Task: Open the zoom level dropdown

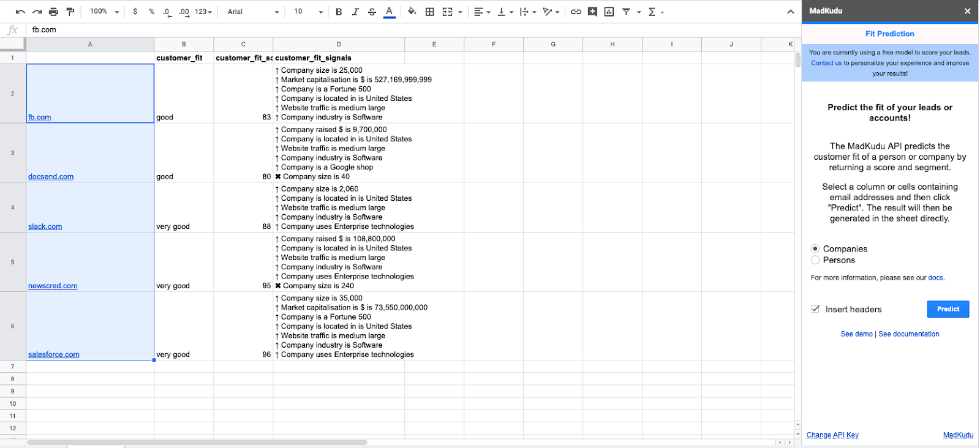Action: (x=104, y=12)
